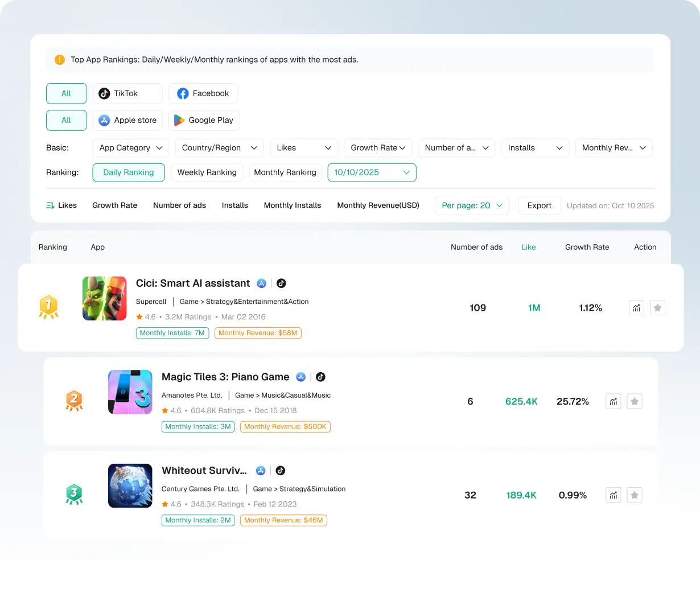This screenshot has height=589, width=700.
Task: Open the App Category dropdown
Action: (130, 147)
